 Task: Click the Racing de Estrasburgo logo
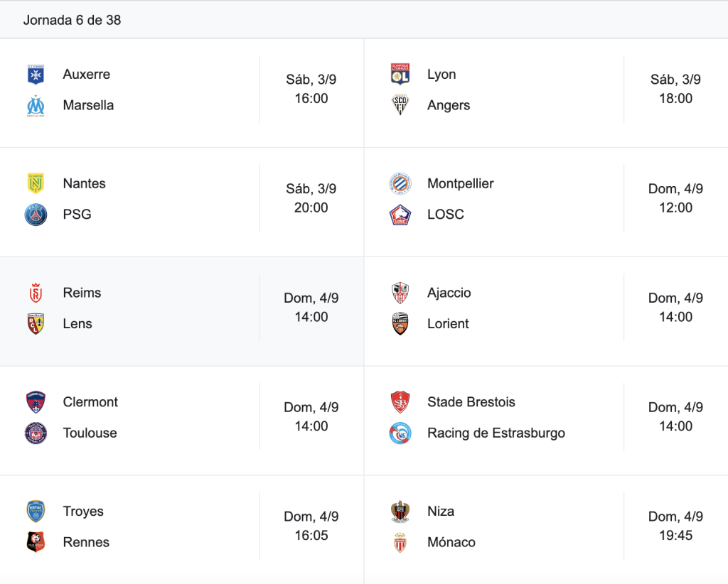(x=400, y=433)
